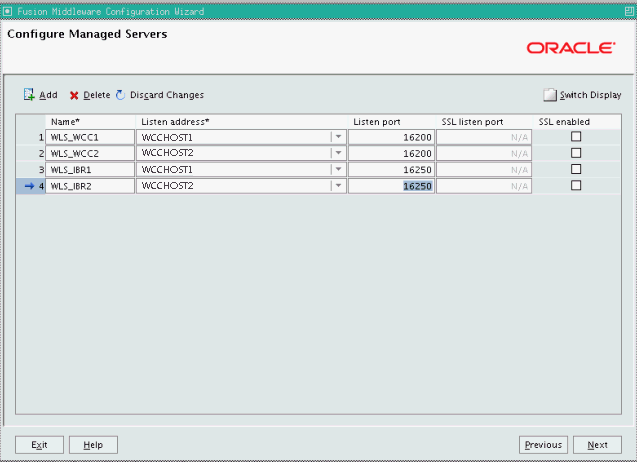This screenshot has height=462, width=637.
Task: Click SSL listen port N/A for WLS_WCC1
Action: (x=484, y=137)
